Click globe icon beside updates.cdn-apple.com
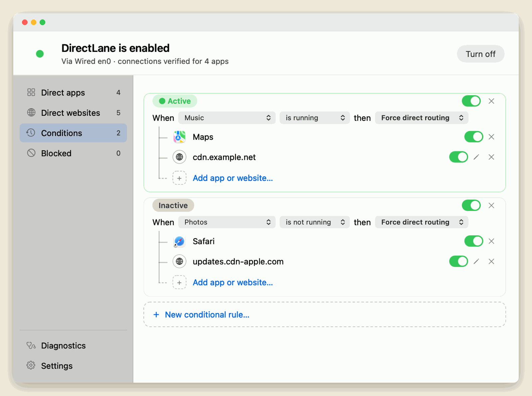Image resolution: width=532 pixels, height=396 pixels. 179,262
